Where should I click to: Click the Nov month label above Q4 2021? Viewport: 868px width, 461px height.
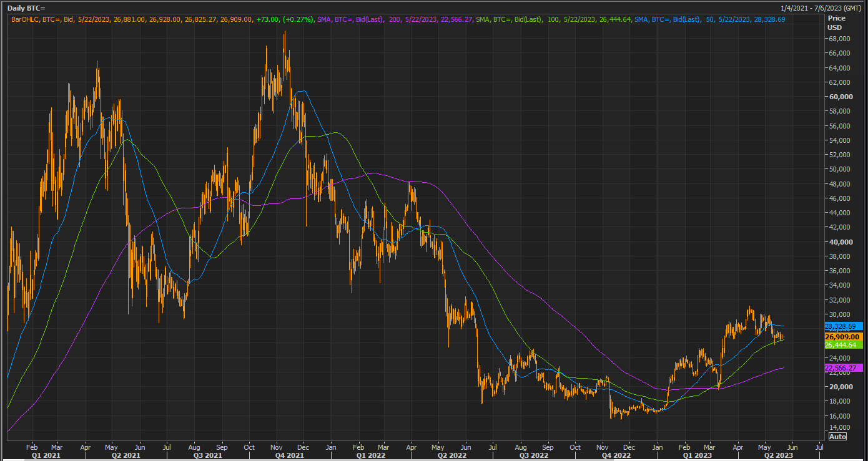click(277, 447)
